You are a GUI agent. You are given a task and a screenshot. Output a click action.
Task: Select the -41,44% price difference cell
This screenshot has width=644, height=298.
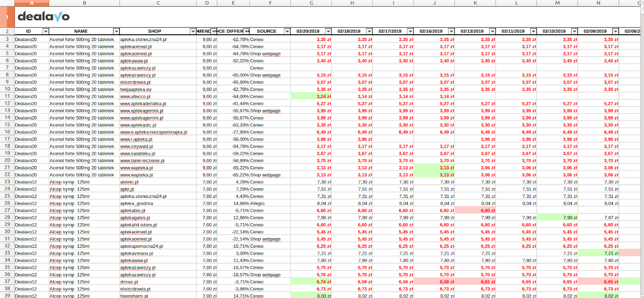(x=233, y=103)
